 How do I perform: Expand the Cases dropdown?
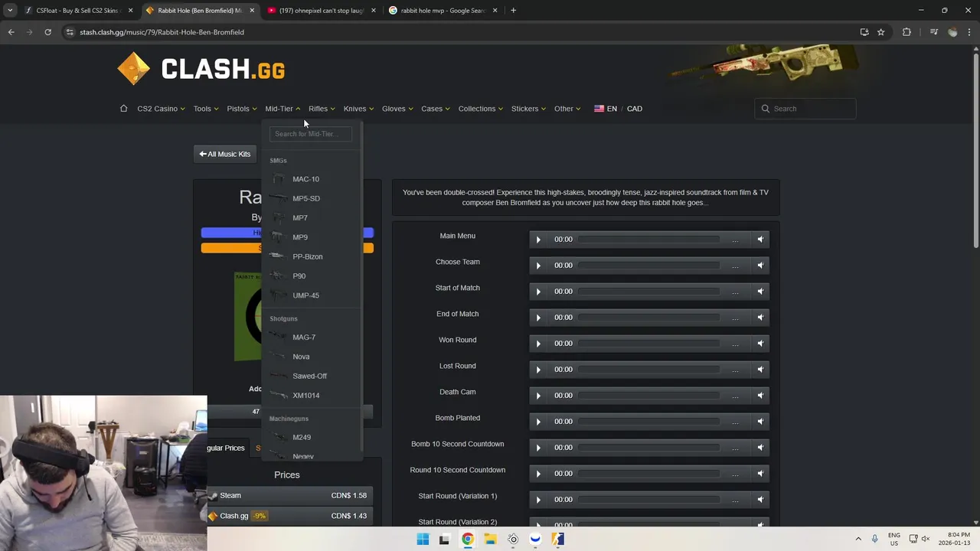(x=436, y=109)
